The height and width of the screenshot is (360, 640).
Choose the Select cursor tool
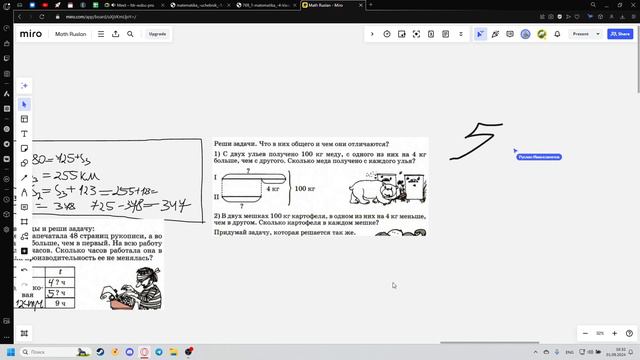coord(24,104)
